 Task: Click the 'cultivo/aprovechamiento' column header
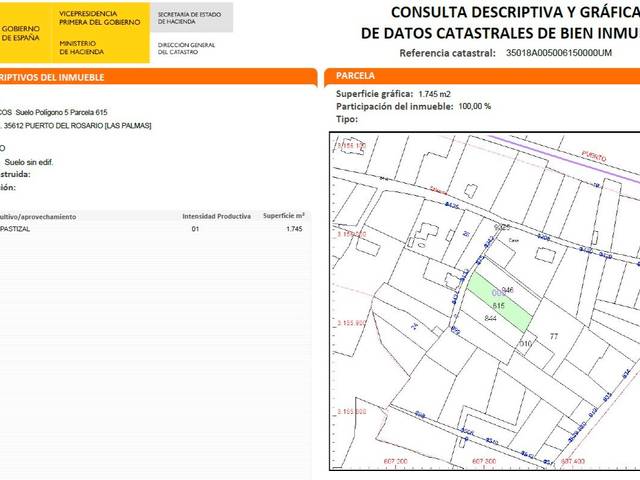tap(38, 217)
